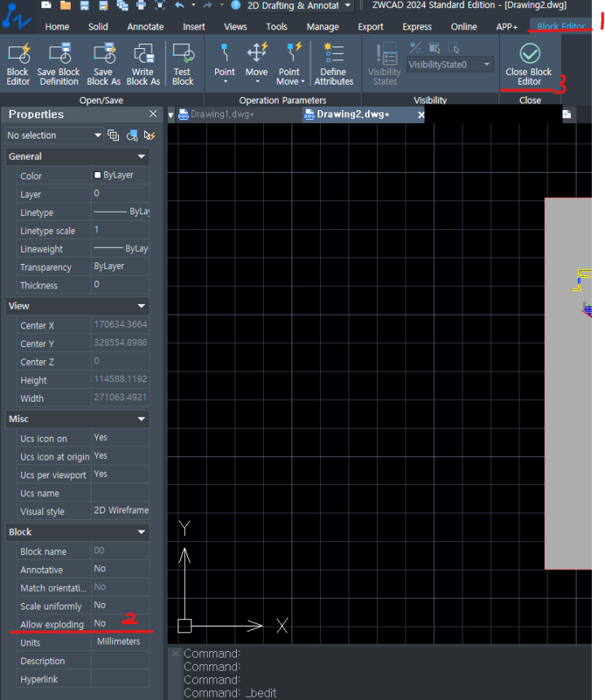Switch to the Annotate ribbon tab
The image size is (605, 700).
(x=146, y=27)
